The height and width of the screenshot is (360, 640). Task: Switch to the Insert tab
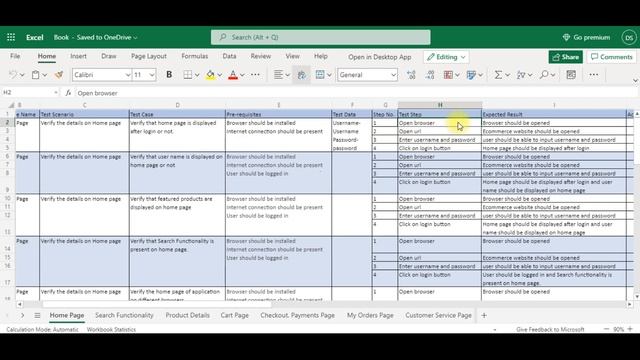click(x=78, y=56)
